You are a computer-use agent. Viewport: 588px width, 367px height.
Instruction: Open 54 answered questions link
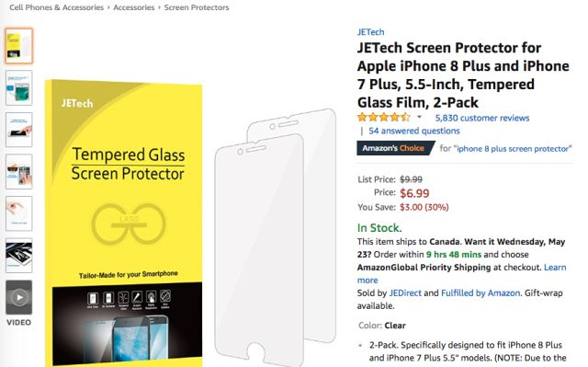coord(414,131)
